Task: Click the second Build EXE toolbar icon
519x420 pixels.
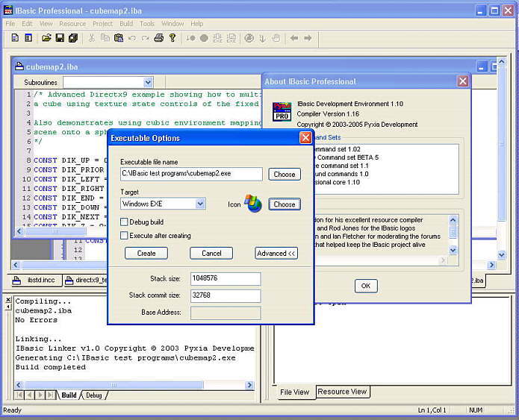Action: tap(231, 38)
